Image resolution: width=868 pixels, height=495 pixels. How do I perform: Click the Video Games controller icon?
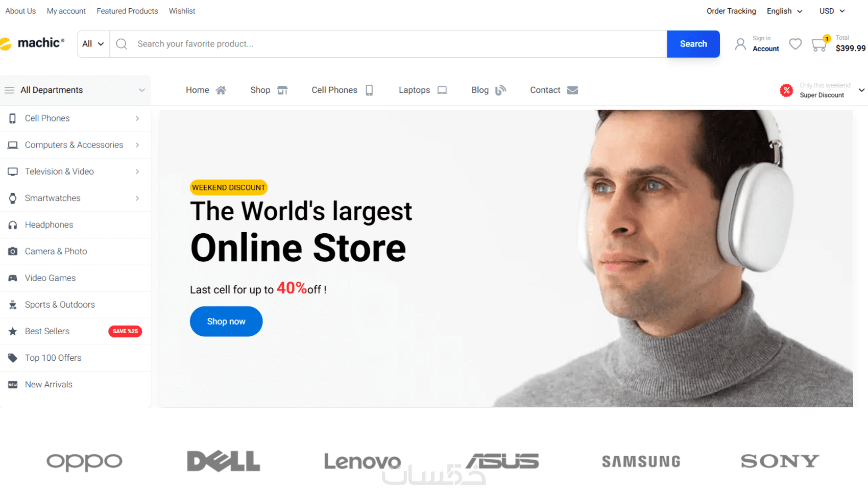[13, 278]
